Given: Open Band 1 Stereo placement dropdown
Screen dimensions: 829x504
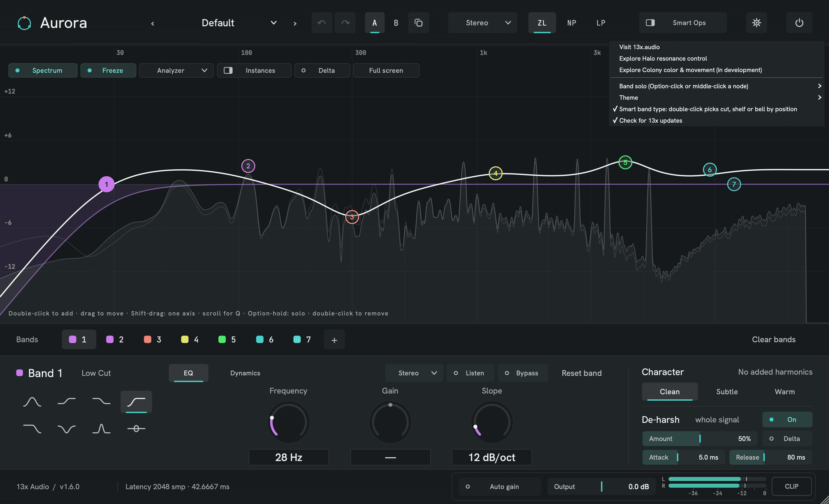Looking at the screenshot, I should (x=414, y=373).
